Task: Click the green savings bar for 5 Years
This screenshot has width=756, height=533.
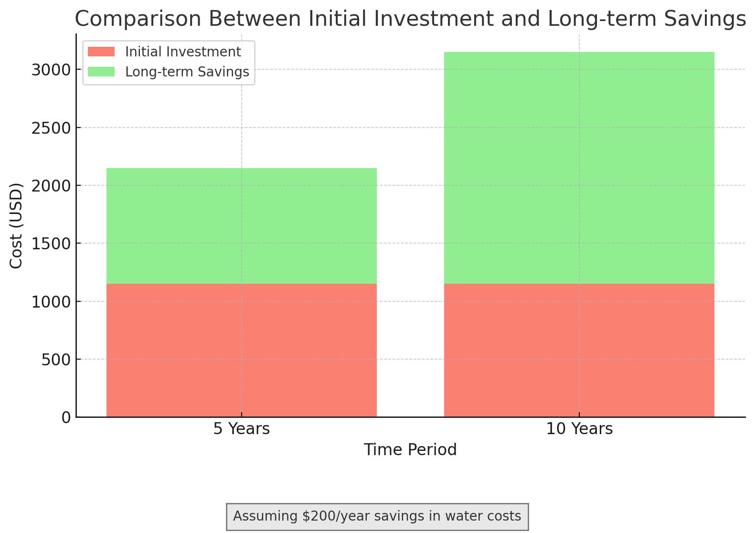Action: (x=241, y=226)
